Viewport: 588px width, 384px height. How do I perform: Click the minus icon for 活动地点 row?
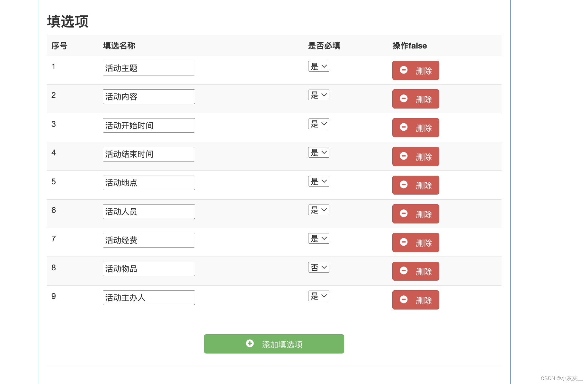pyautogui.click(x=404, y=185)
